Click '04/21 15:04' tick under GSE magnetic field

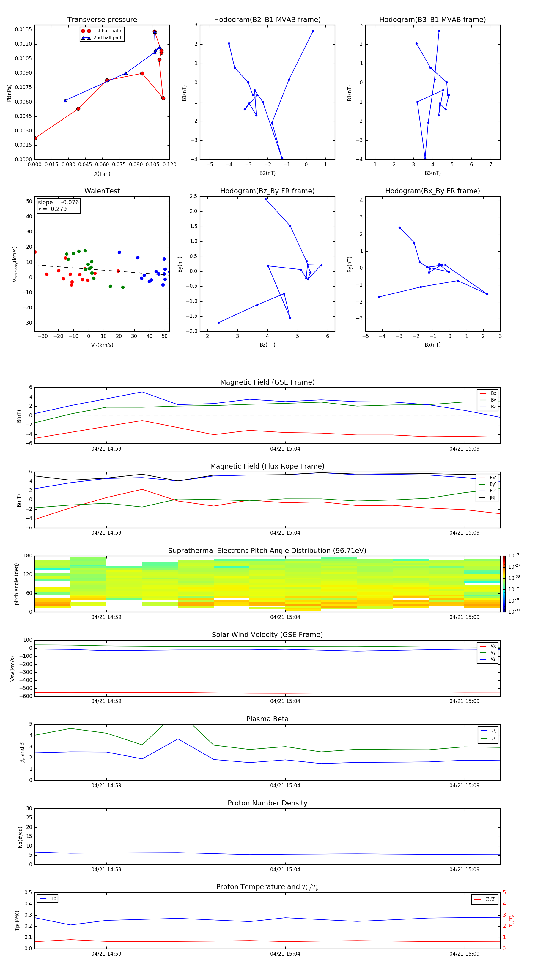tap(285, 449)
